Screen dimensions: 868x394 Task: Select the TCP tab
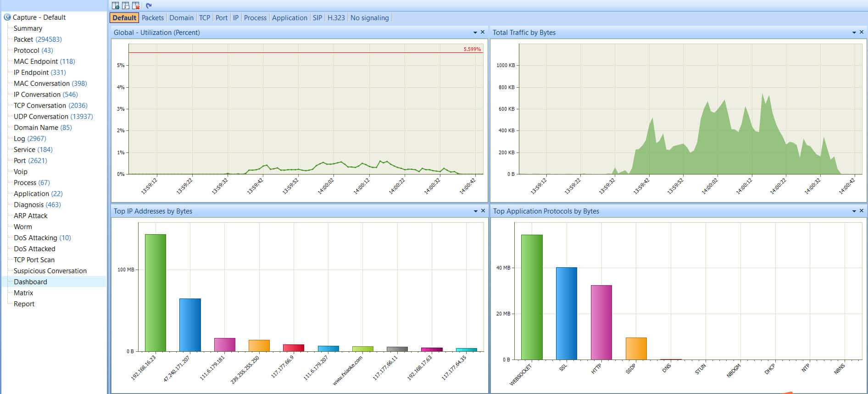tap(205, 18)
